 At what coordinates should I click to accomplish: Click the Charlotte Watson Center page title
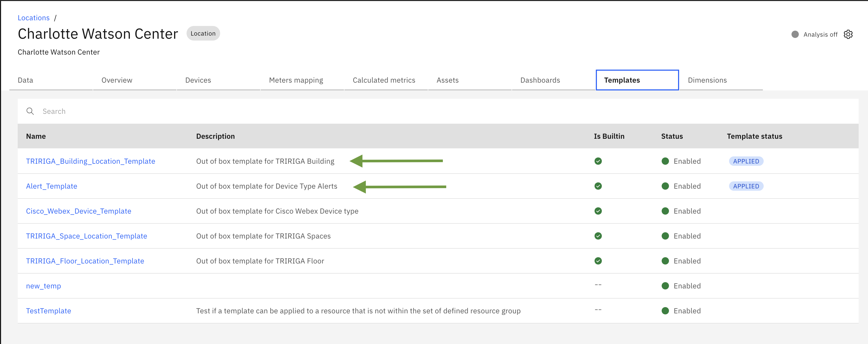click(98, 34)
